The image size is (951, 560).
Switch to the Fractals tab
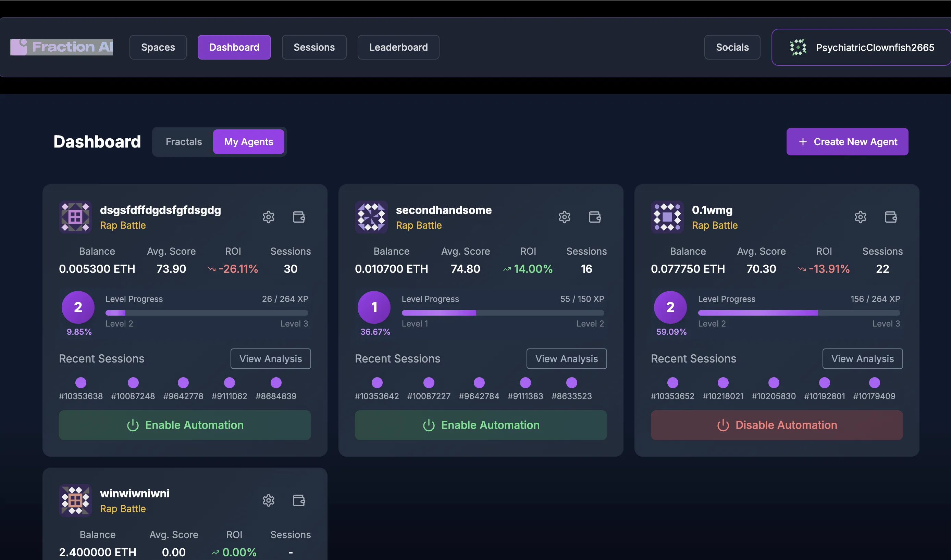184,141
